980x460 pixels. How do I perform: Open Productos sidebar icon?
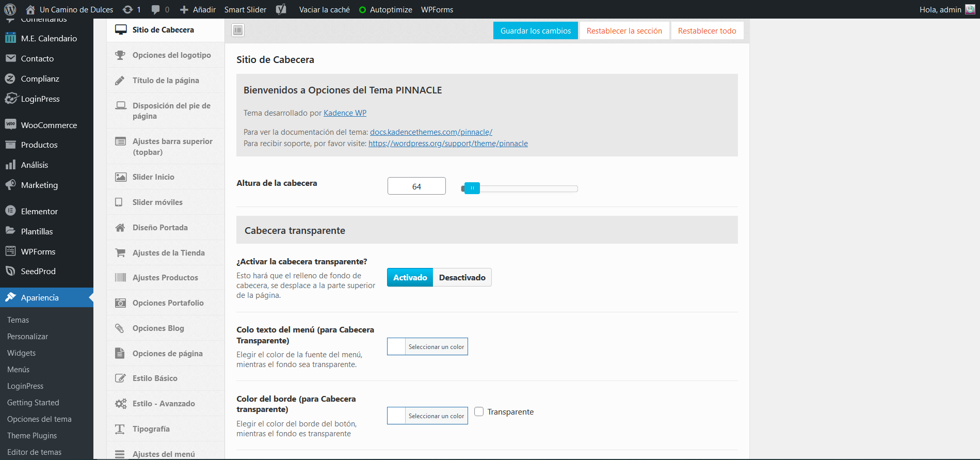click(x=10, y=145)
